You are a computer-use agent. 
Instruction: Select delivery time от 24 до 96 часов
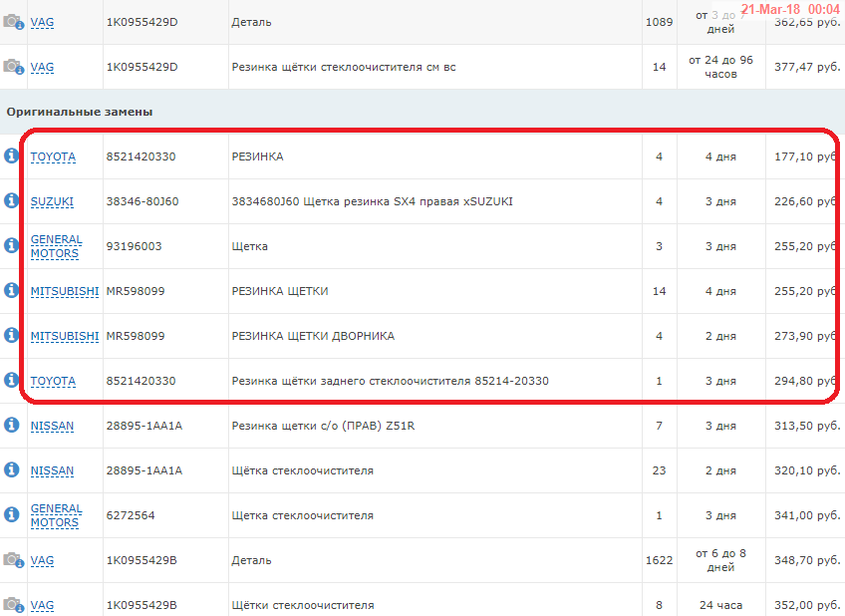(721, 67)
